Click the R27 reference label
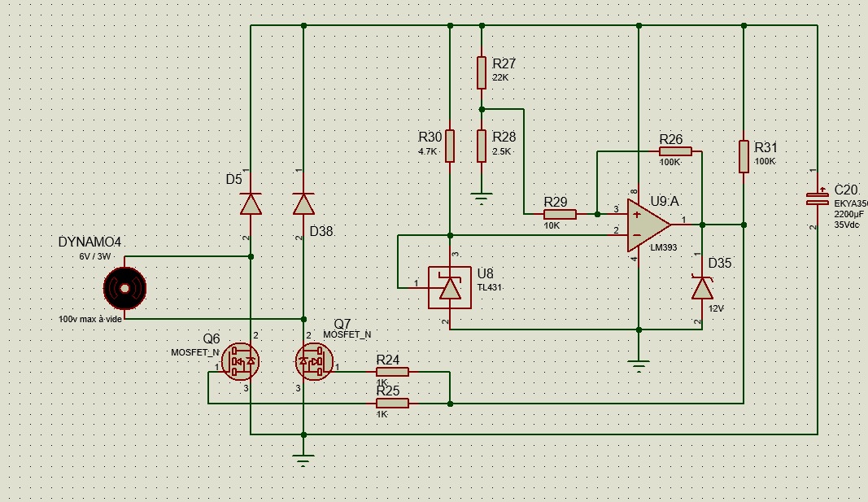This screenshot has width=868, height=502. 504,63
